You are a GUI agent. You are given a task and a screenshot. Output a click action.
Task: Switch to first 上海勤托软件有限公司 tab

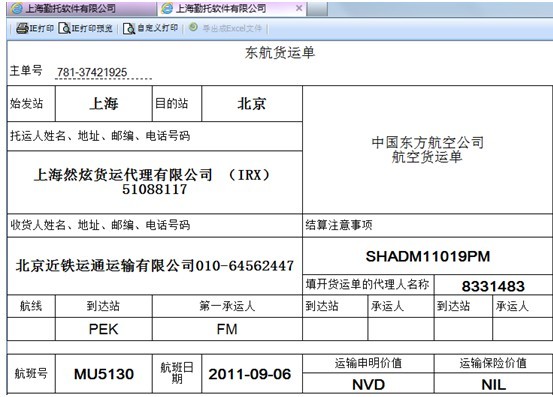(81, 8)
